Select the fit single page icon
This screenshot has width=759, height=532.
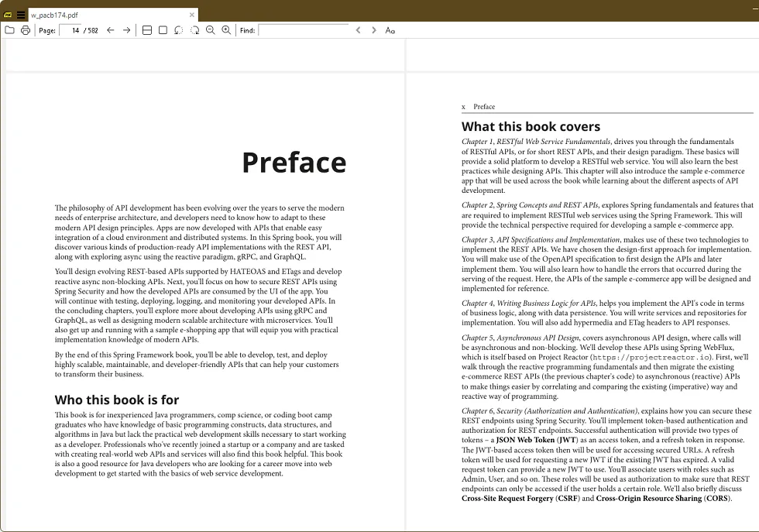pos(163,30)
